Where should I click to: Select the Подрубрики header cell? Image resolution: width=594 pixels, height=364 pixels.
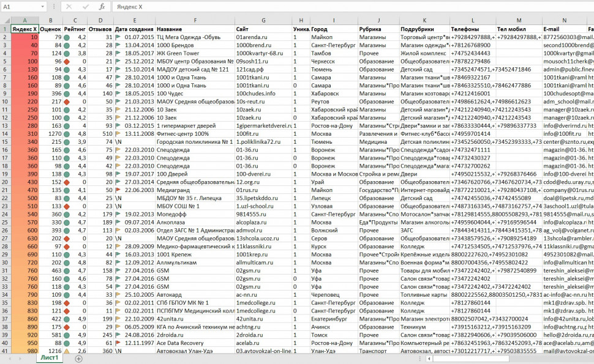click(424, 29)
